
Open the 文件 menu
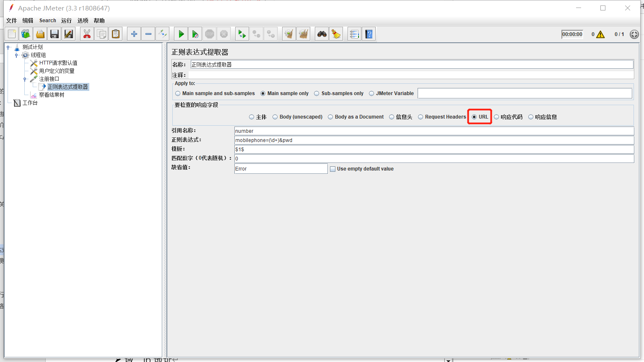(12, 21)
